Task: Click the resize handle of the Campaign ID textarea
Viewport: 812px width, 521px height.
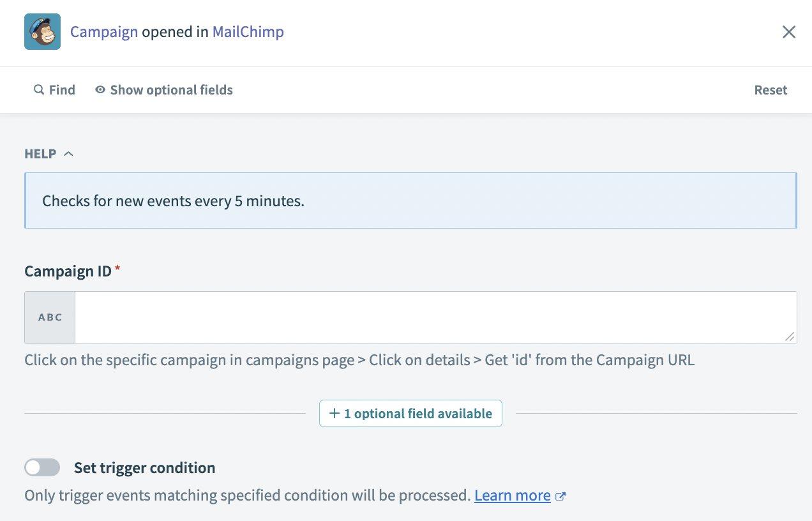Action: coord(792,337)
